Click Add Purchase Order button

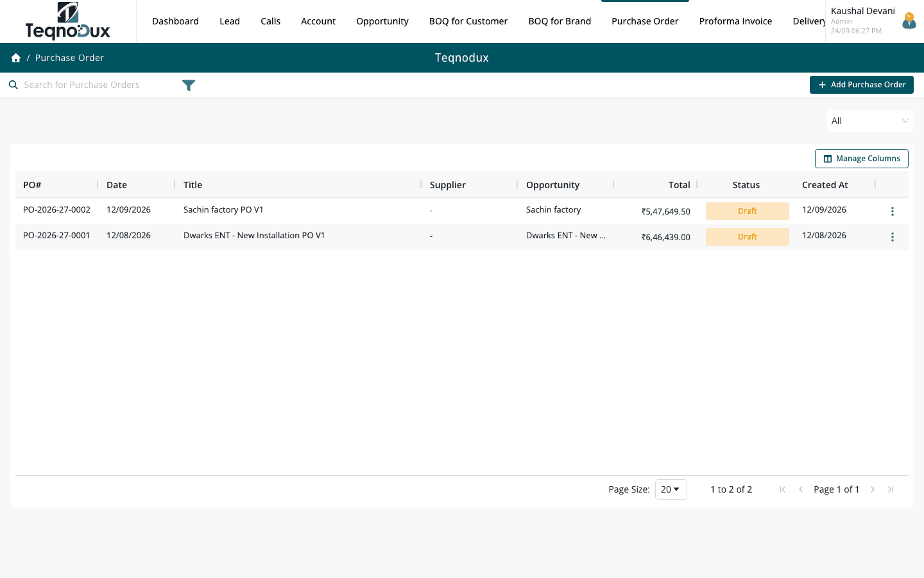pyautogui.click(x=862, y=85)
